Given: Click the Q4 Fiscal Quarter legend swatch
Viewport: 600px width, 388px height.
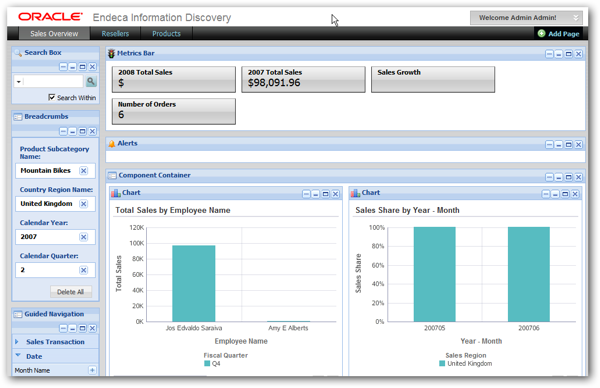Looking at the screenshot, I should pyautogui.click(x=207, y=363).
